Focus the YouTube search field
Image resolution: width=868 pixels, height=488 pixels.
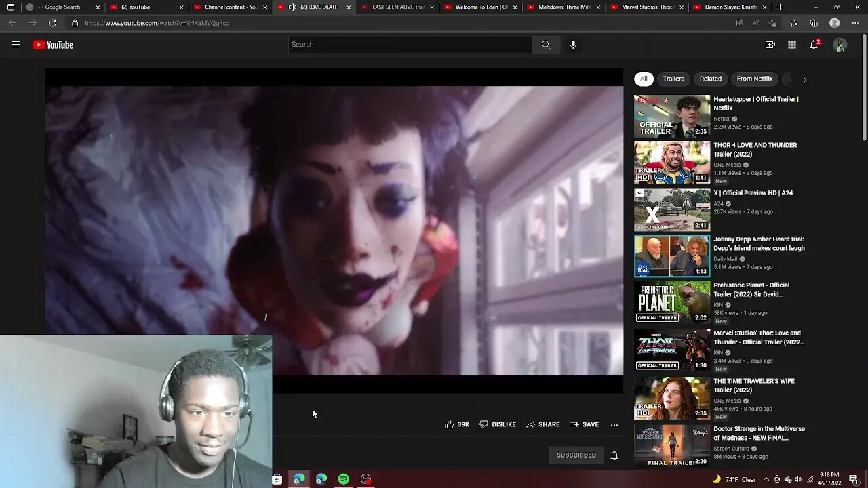tap(410, 45)
